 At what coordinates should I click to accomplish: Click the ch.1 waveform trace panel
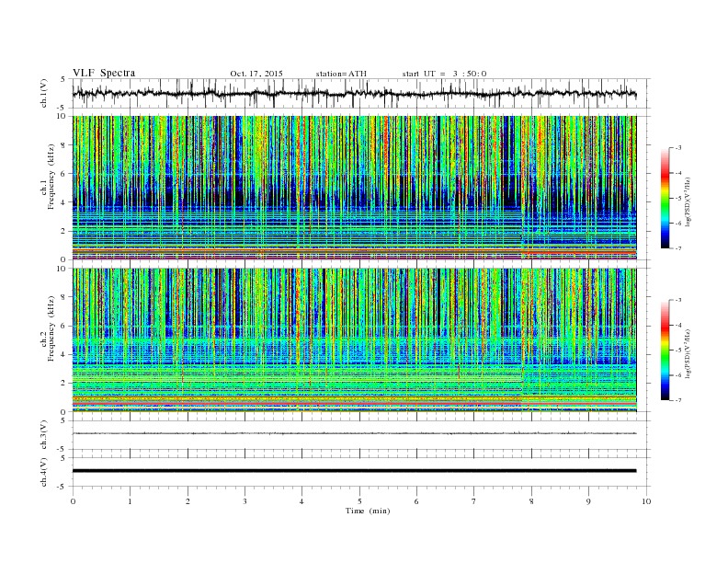(x=361, y=93)
